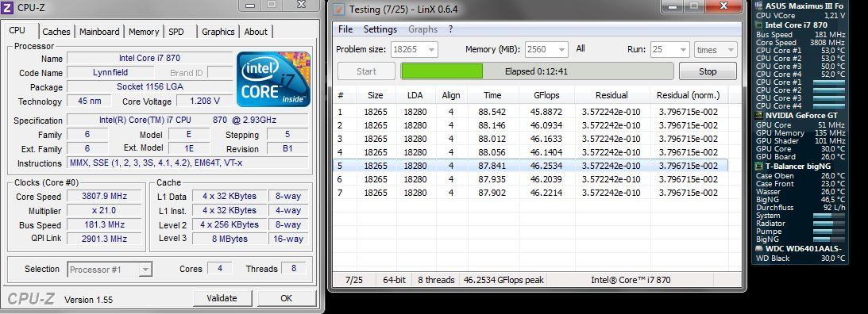Click the Intel Core i7 870 gadget icon

(759, 25)
